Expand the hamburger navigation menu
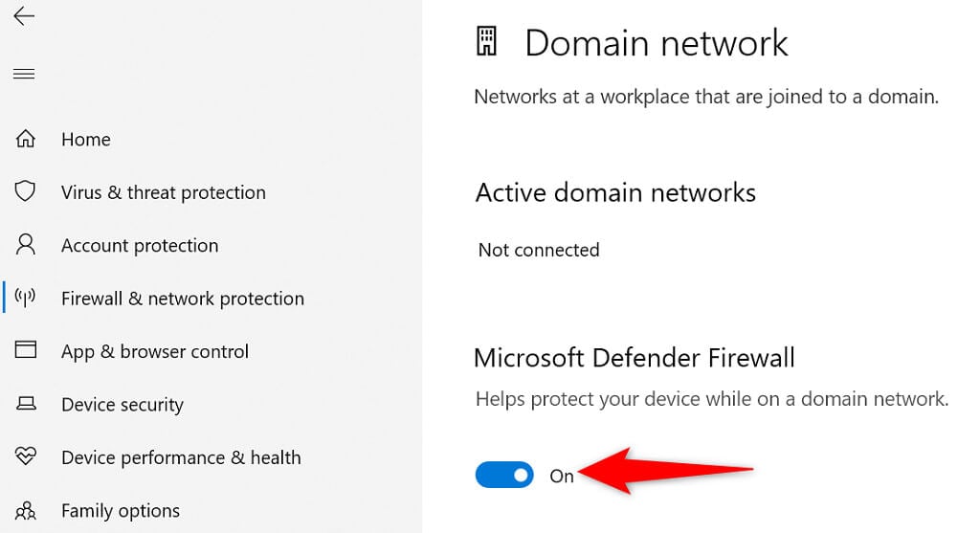980x533 pixels. (x=24, y=74)
